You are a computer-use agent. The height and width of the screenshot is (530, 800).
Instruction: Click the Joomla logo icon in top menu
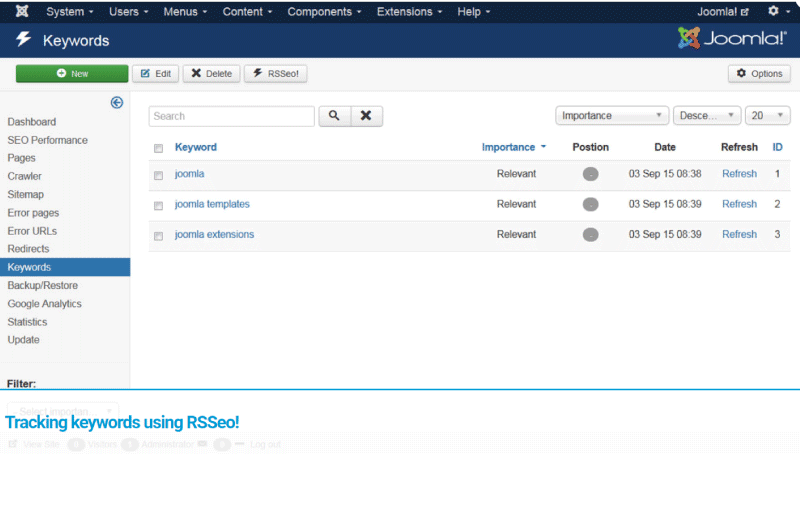[21, 11]
